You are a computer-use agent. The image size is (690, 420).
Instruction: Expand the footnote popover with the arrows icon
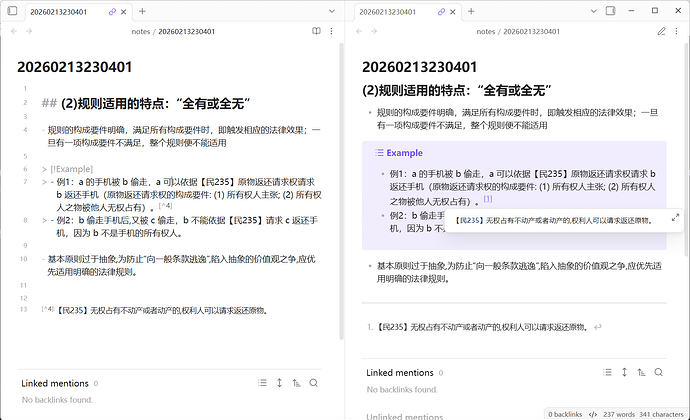point(675,217)
